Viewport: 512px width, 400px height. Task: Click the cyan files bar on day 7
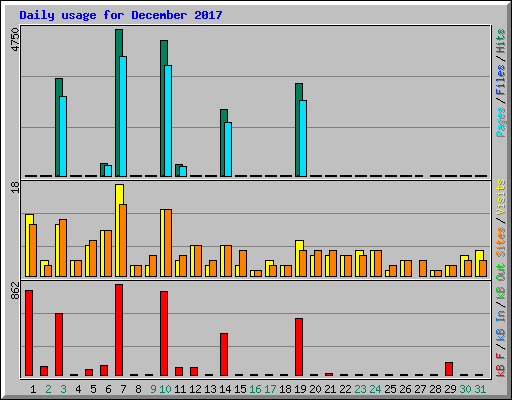click(123, 116)
